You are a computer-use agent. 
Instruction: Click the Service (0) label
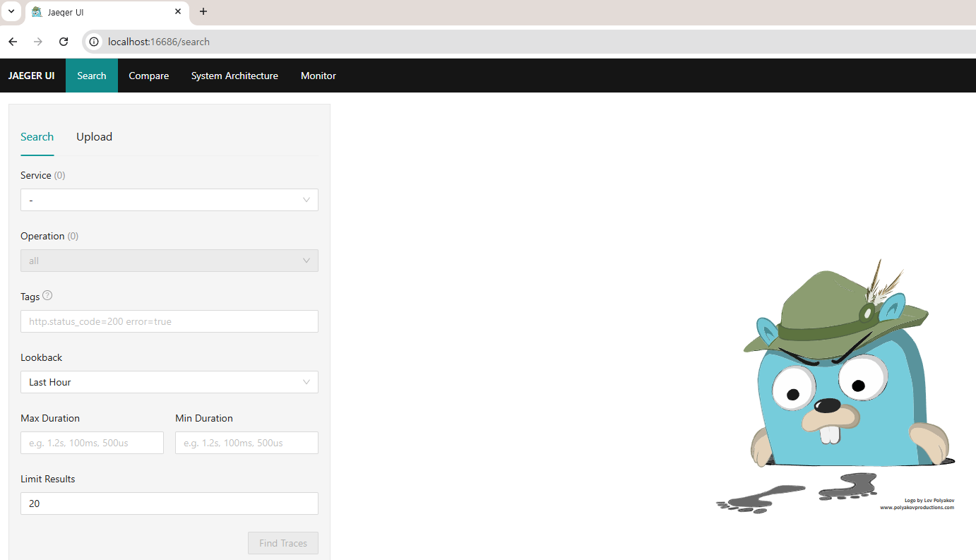coord(43,175)
